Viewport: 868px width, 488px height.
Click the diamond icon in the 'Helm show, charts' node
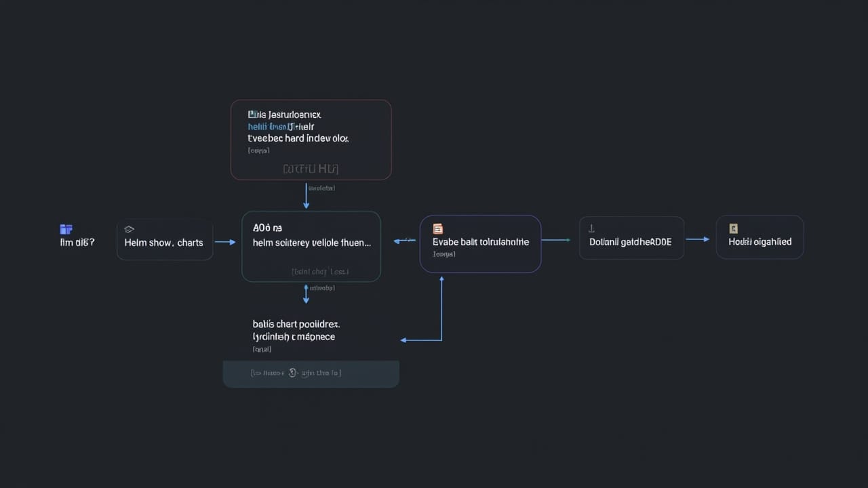coord(128,229)
